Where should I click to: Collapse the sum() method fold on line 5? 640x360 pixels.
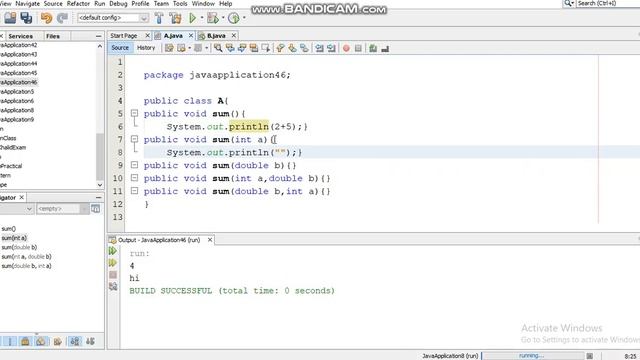pos(134,113)
